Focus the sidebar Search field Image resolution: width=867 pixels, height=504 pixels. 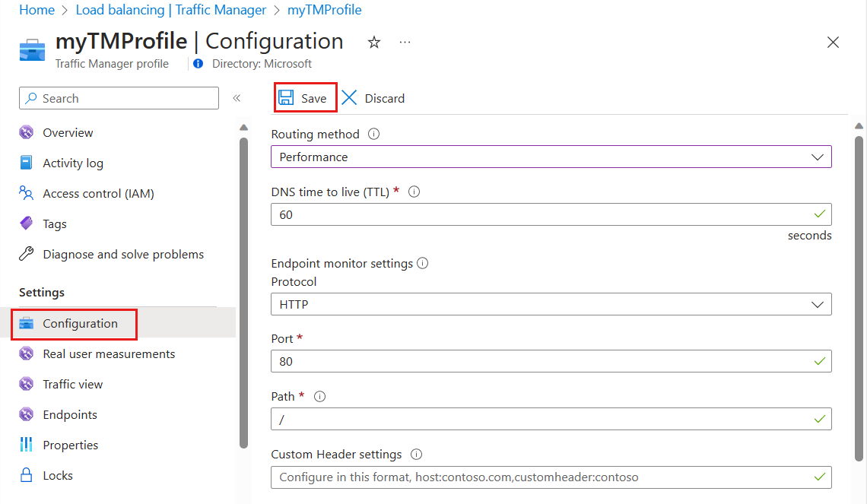[x=119, y=98]
